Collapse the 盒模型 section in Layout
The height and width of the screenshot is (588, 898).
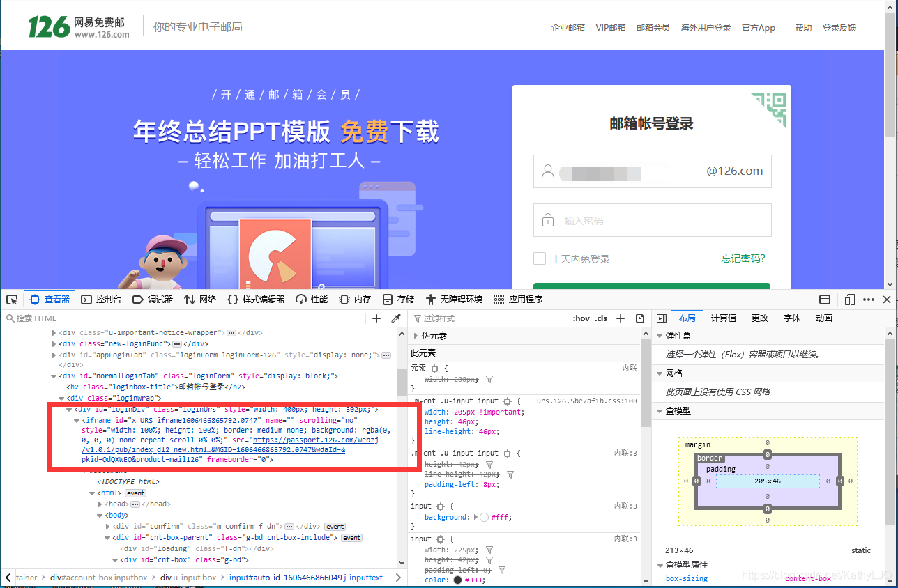(660, 410)
